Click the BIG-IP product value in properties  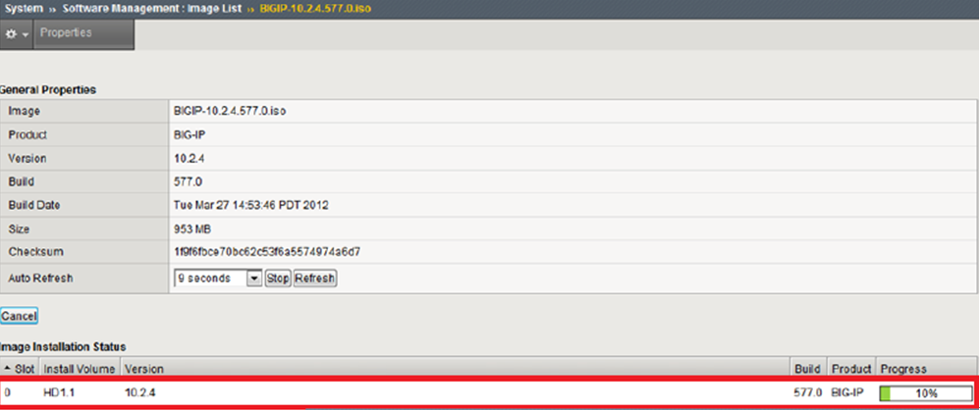click(x=189, y=134)
